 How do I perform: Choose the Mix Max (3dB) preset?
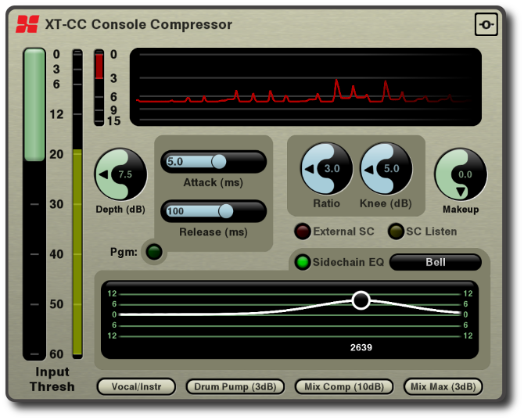[443, 386]
